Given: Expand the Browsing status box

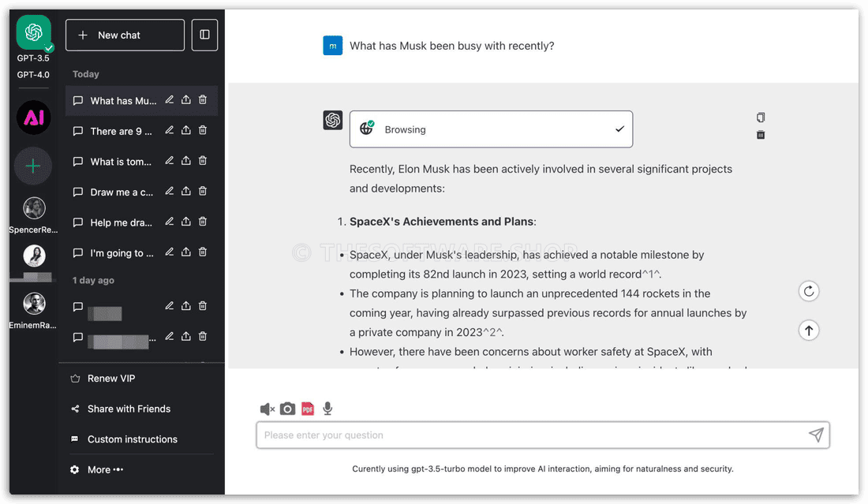Looking at the screenshot, I should point(491,129).
